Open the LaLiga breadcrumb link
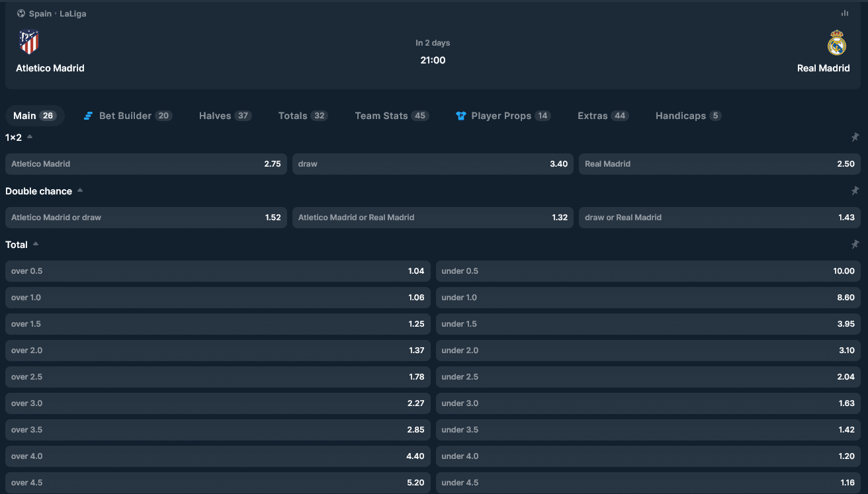The image size is (868, 494). [x=73, y=13]
